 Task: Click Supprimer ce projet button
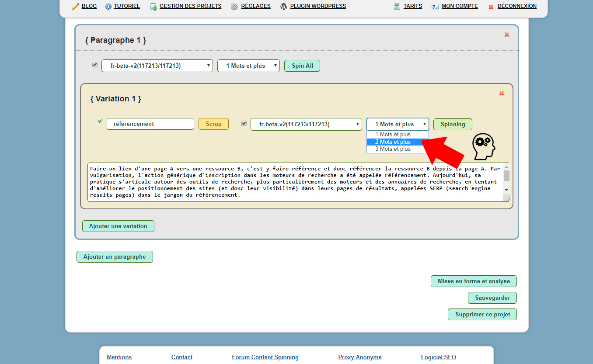[482, 314]
